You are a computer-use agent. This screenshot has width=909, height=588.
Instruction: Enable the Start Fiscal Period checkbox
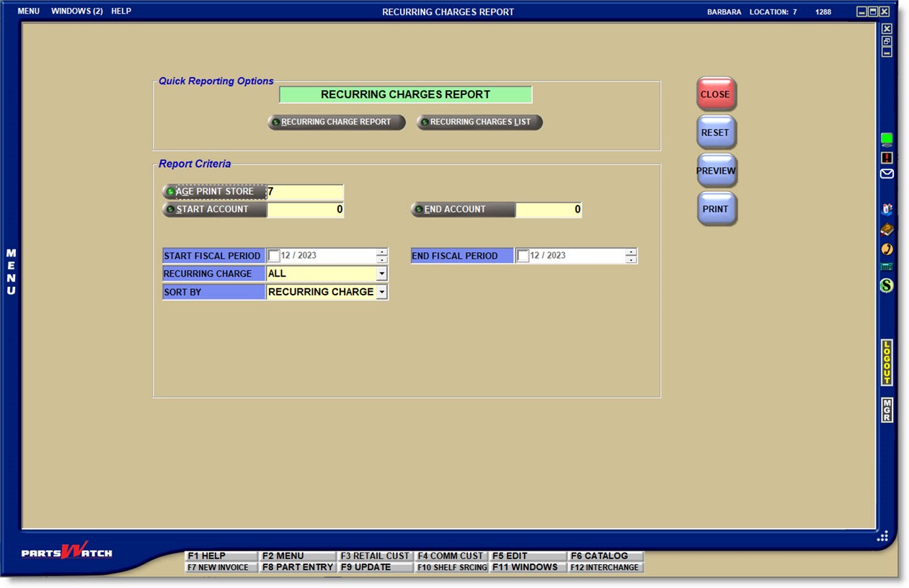[274, 256]
